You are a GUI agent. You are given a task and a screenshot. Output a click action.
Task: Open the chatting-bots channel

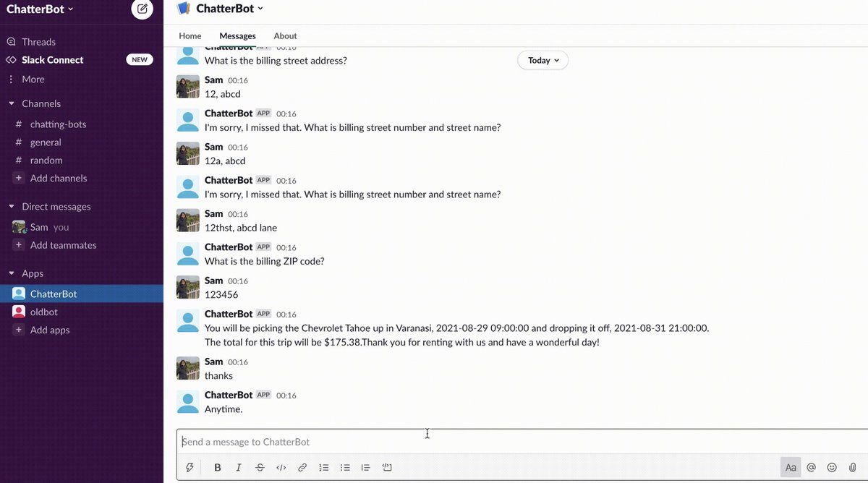click(x=58, y=124)
